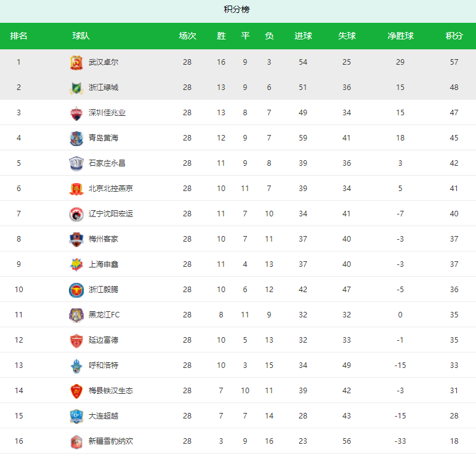The width and height of the screenshot is (476, 461).
Task: Click the 积分榜 title bar
Action: click(x=238, y=11)
